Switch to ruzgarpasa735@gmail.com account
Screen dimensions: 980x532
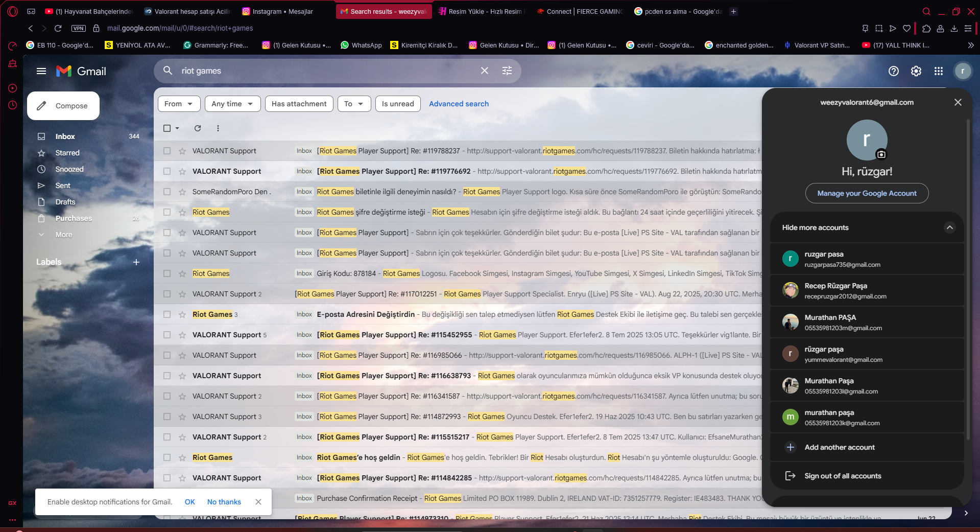867,259
